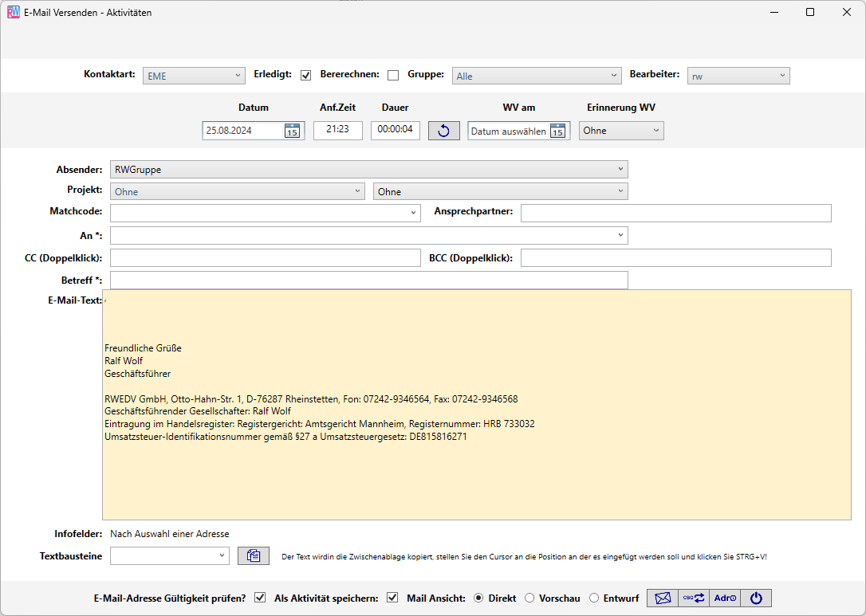Click the RWEDV GmbH address line
This screenshot has width=866, height=616.
[x=311, y=399]
